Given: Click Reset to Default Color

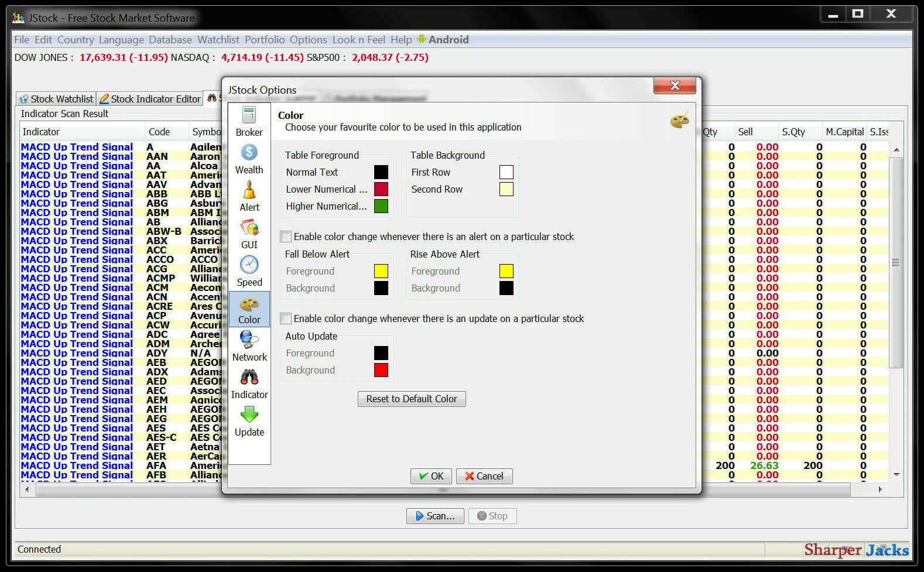Looking at the screenshot, I should (x=412, y=399).
